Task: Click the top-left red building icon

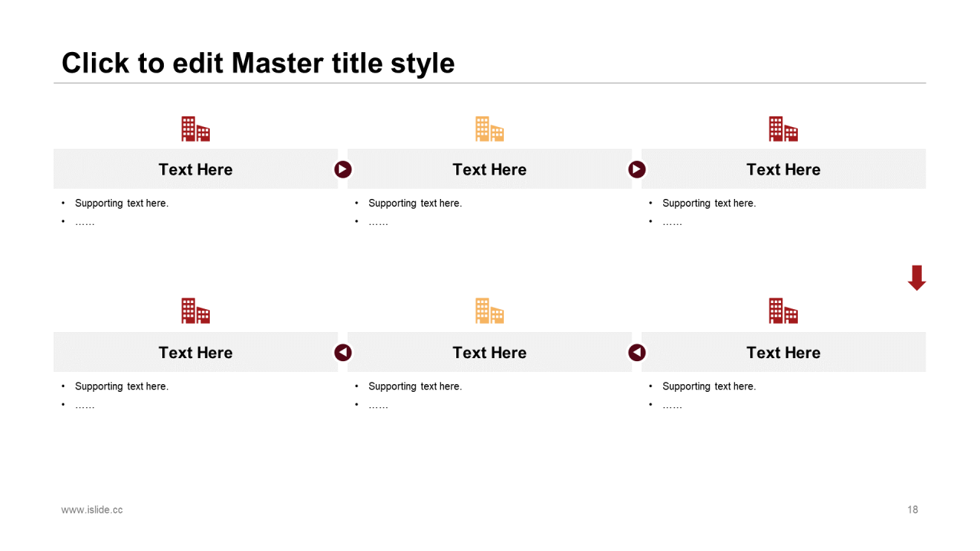Action: pyautogui.click(x=195, y=129)
